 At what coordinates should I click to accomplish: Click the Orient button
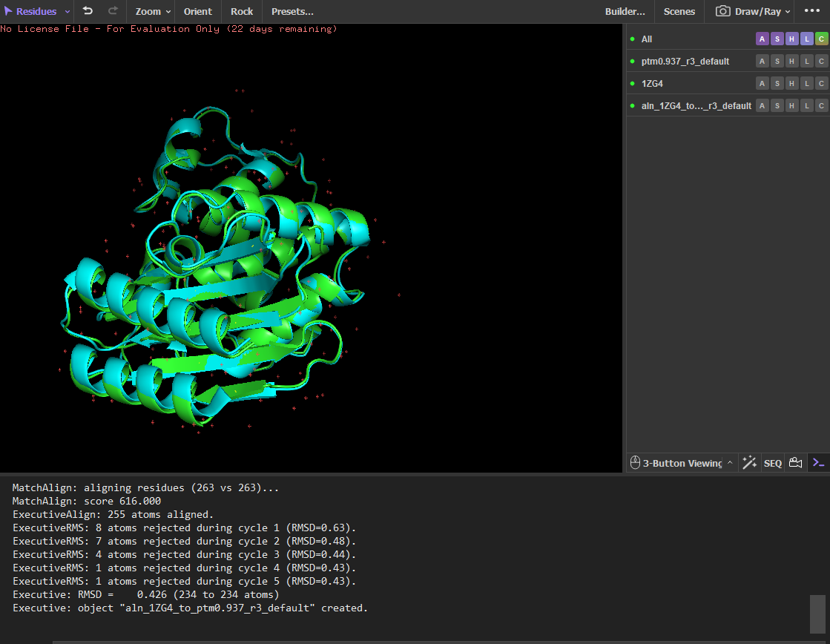(197, 11)
